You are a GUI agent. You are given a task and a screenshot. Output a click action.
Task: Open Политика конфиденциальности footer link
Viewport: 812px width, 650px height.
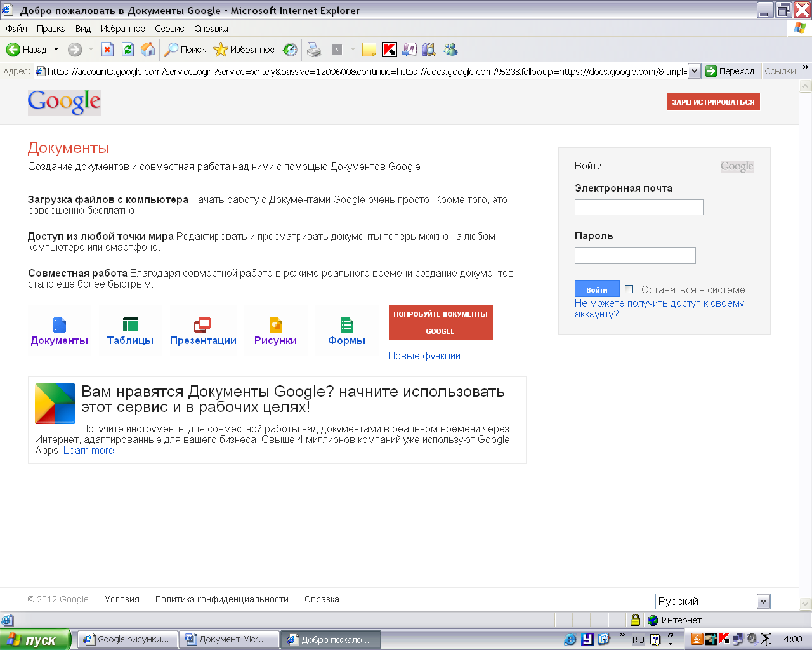(x=222, y=599)
